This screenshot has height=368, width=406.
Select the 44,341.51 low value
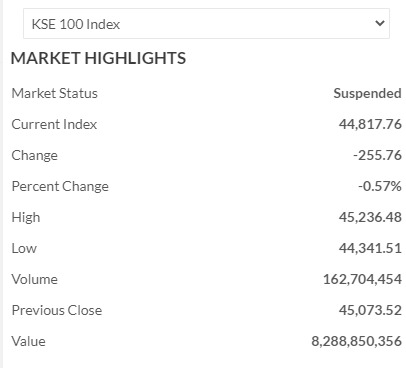pyautogui.click(x=370, y=248)
